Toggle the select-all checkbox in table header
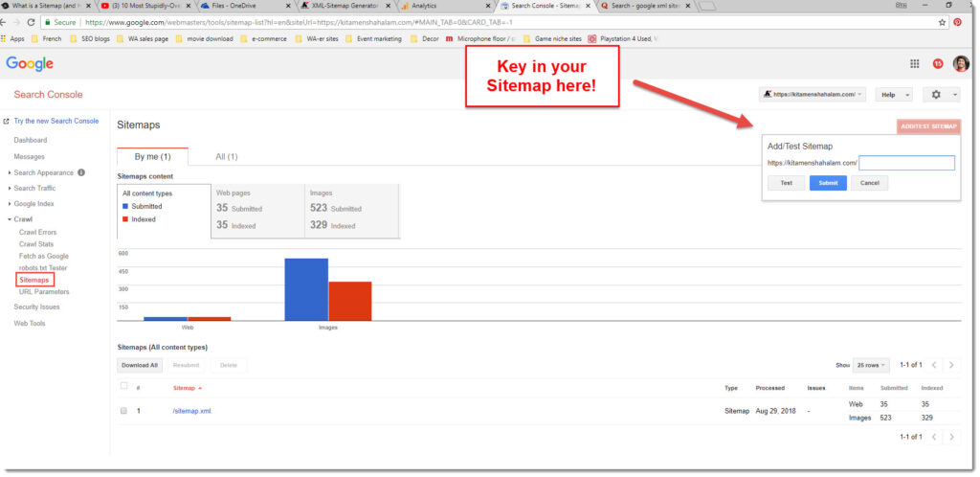Screen dimensions: 980x477 click(123, 386)
